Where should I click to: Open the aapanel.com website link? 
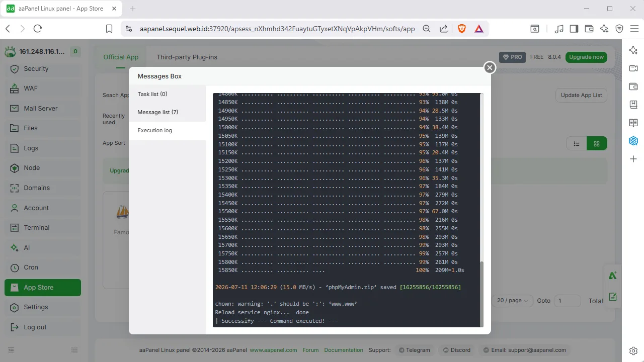point(273,350)
